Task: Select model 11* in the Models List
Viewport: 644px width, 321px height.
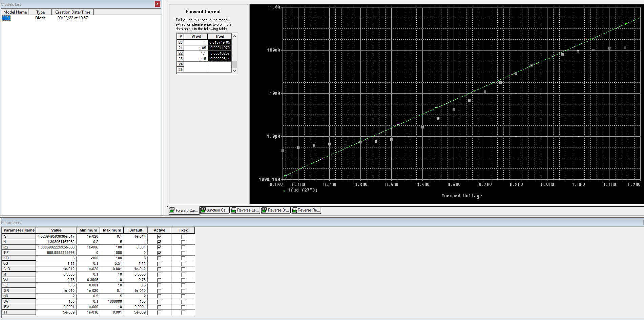Action: click(6, 18)
